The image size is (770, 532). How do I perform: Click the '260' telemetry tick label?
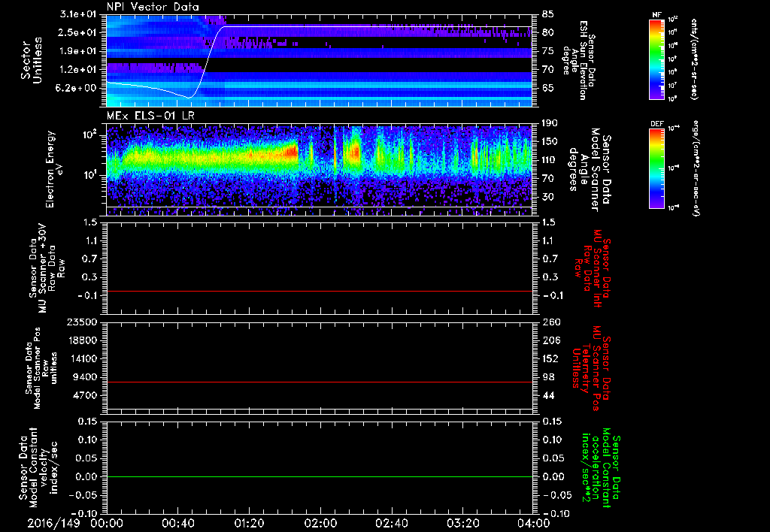coord(550,322)
